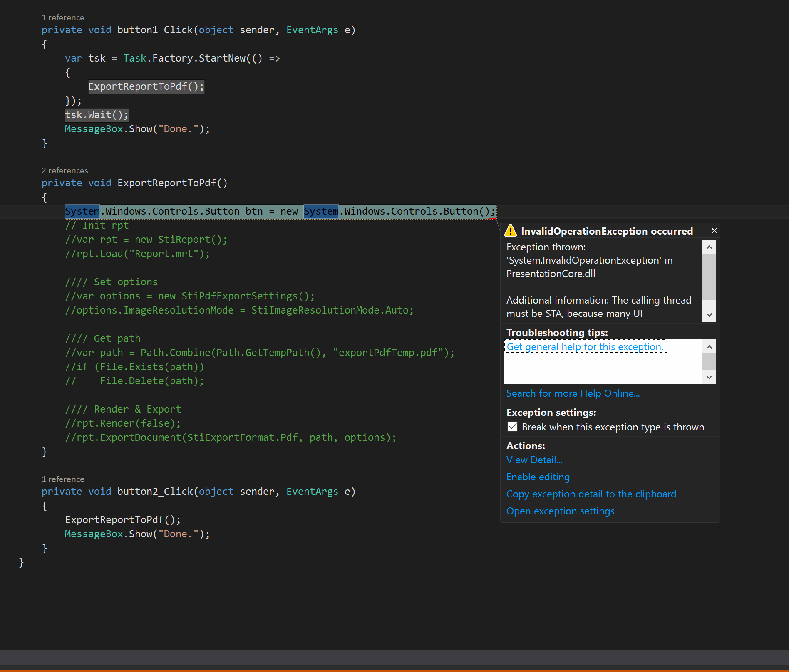Click the '//if (File.Exists(path))' comment line
This screenshot has width=789, height=672.
click(134, 367)
